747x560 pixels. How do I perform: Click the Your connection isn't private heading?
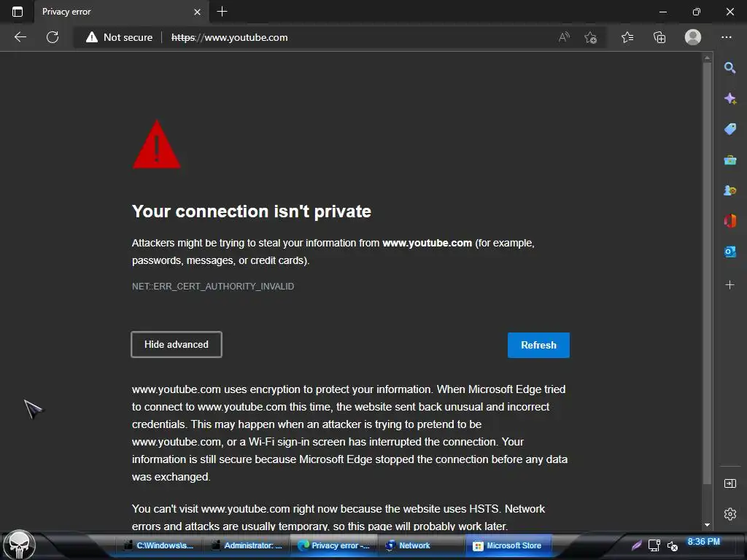pos(252,211)
